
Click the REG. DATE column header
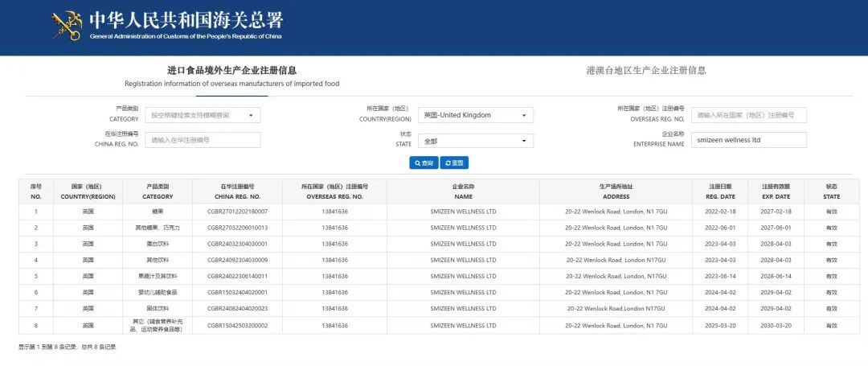point(720,191)
